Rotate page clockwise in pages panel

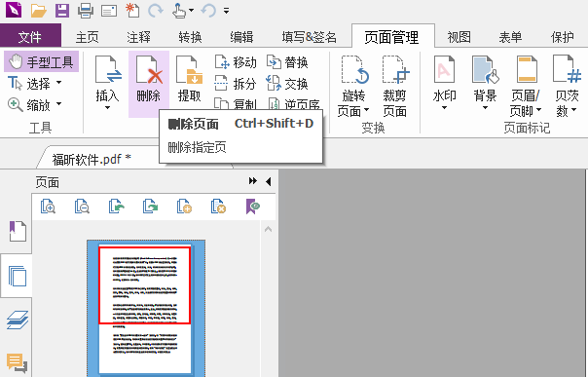tap(150, 207)
